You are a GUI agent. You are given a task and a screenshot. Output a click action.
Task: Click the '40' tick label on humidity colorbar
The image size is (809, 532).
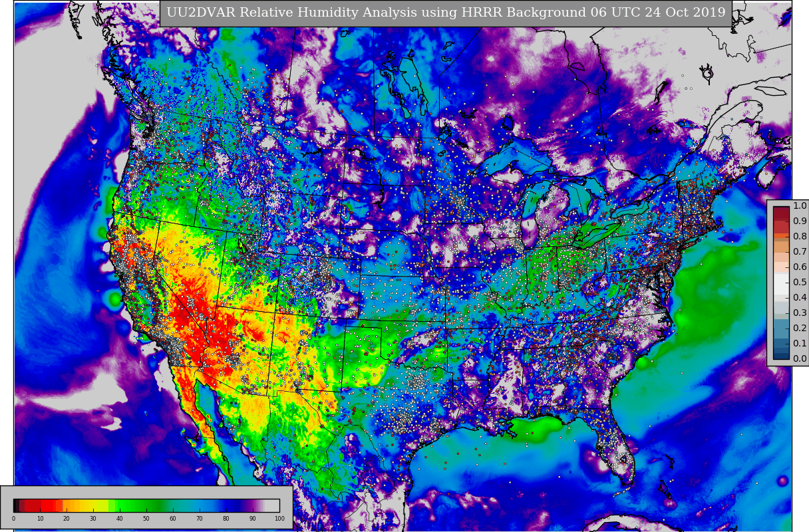click(x=120, y=519)
